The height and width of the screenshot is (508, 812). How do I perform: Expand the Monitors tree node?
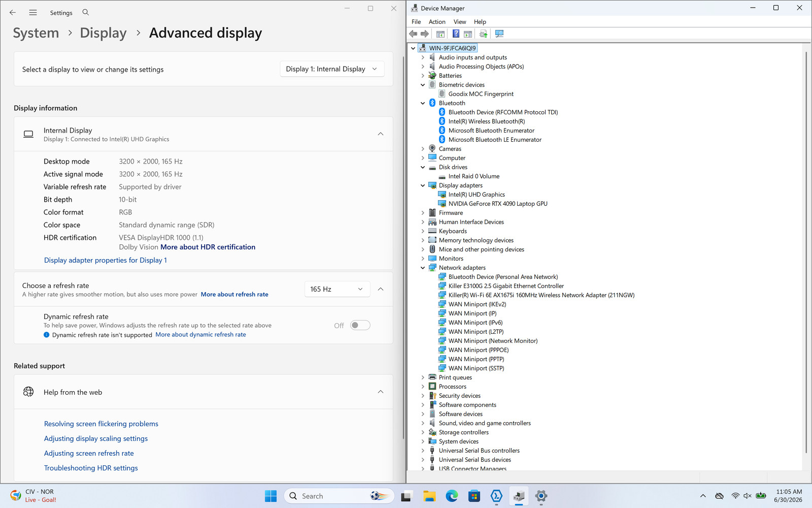(x=423, y=259)
